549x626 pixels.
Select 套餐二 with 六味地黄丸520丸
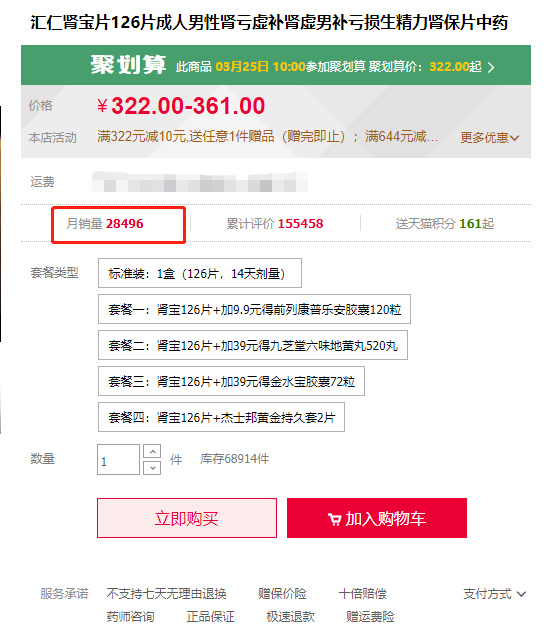click(x=253, y=345)
